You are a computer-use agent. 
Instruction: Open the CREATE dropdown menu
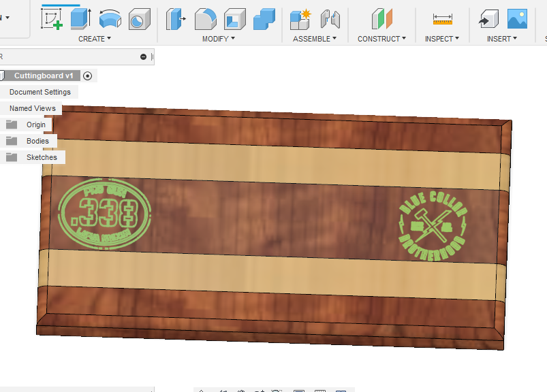(95, 39)
